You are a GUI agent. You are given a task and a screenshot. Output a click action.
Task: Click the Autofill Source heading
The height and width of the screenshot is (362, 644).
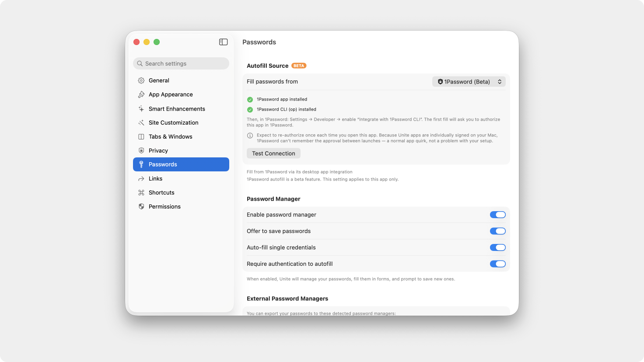[268, 66]
